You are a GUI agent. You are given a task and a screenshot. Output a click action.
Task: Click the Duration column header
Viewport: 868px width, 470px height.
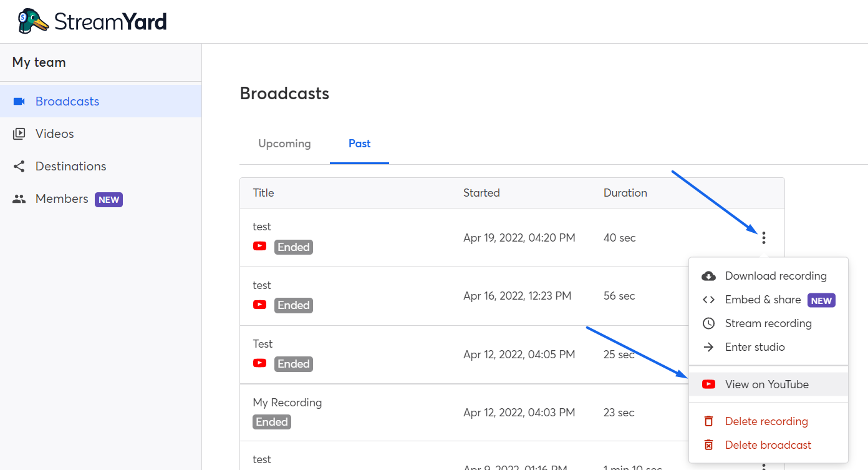625,193
